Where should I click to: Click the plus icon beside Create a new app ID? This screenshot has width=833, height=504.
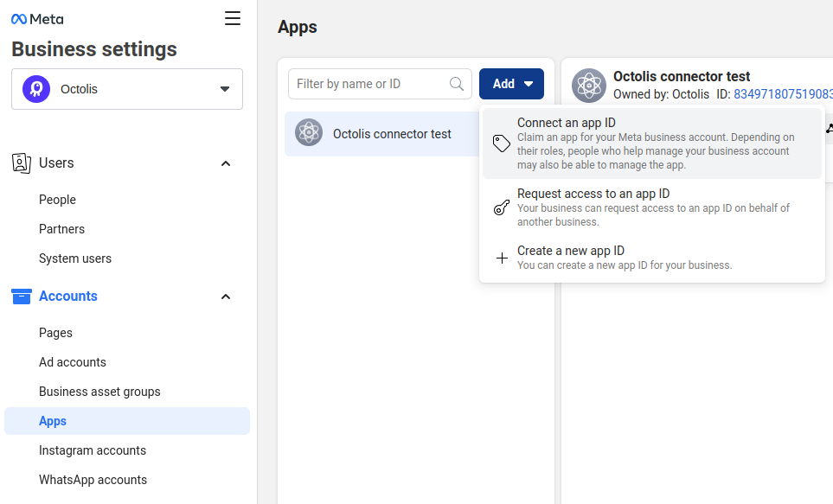[x=502, y=258]
